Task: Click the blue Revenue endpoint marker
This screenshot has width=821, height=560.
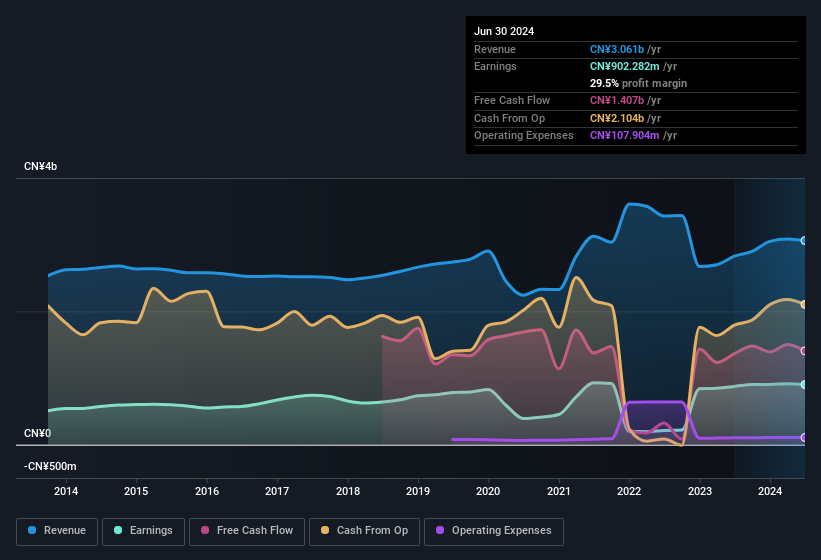Action: (x=804, y=241)
